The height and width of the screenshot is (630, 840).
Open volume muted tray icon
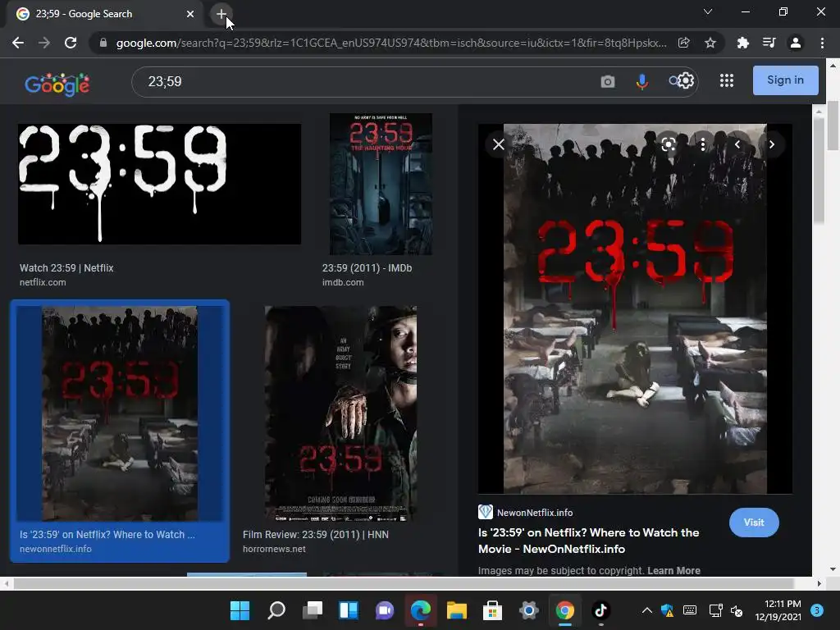coord(737,610)
